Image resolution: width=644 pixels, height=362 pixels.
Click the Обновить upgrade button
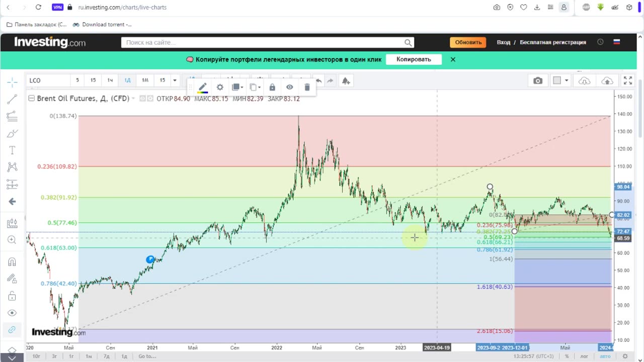[468, 42]
